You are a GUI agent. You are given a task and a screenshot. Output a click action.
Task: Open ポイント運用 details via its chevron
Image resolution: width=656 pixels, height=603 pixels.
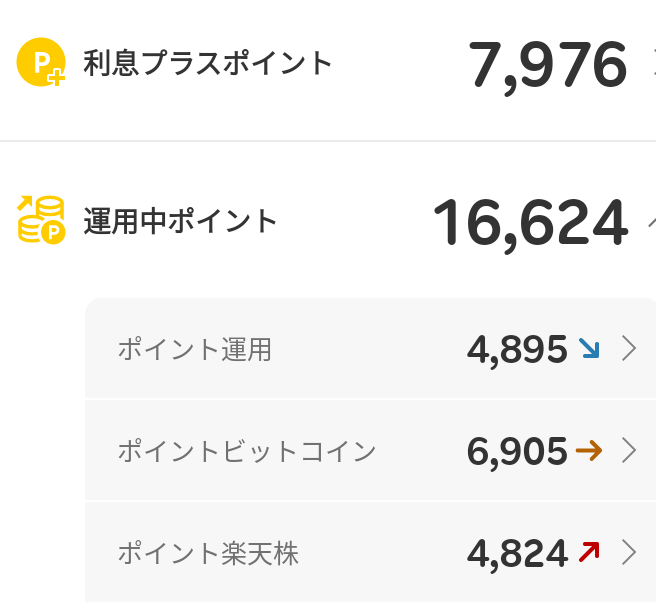coord(629,348)
